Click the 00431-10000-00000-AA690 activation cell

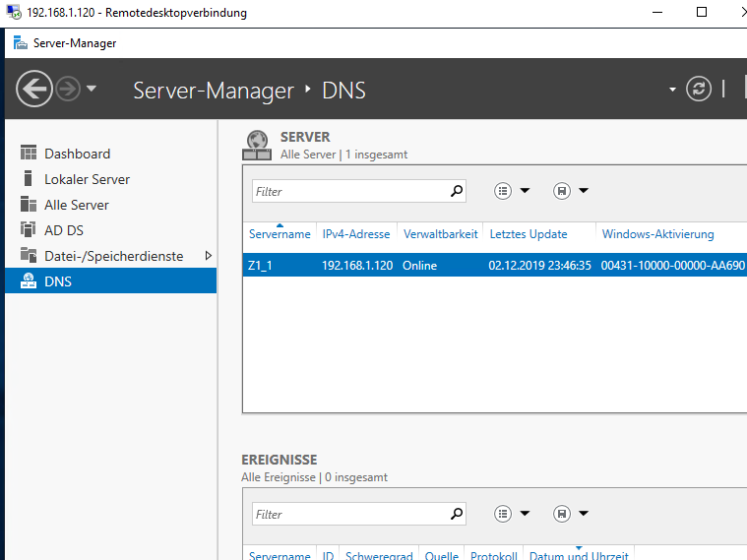pyautogui.click(x=672, y=265)
